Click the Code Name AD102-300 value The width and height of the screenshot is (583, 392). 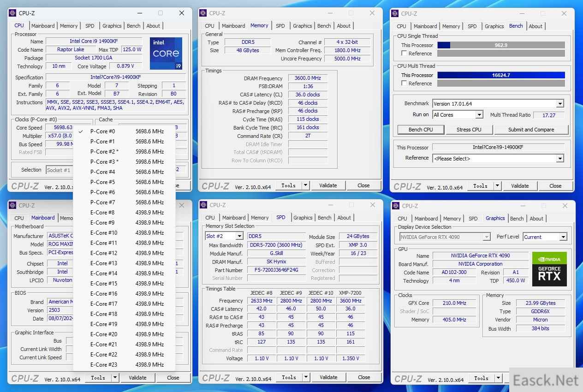pyautogui.click(x=454, y=273)
